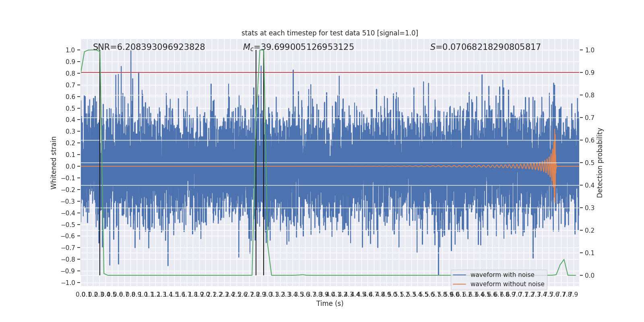Click the −0.5 tick on the left axis
The width and height of the screenshot is (644, 322).
[x=68, y=225]
